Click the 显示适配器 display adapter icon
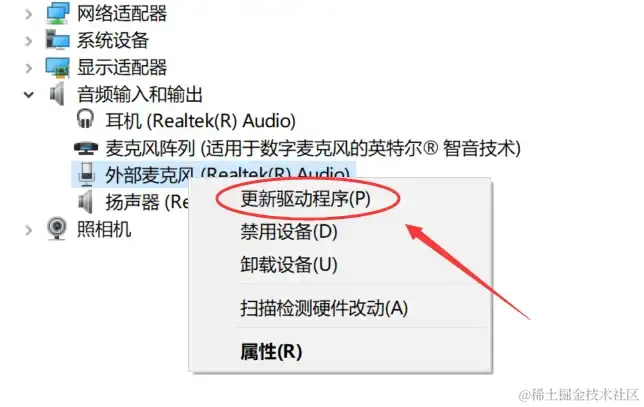 click(58, 67)
